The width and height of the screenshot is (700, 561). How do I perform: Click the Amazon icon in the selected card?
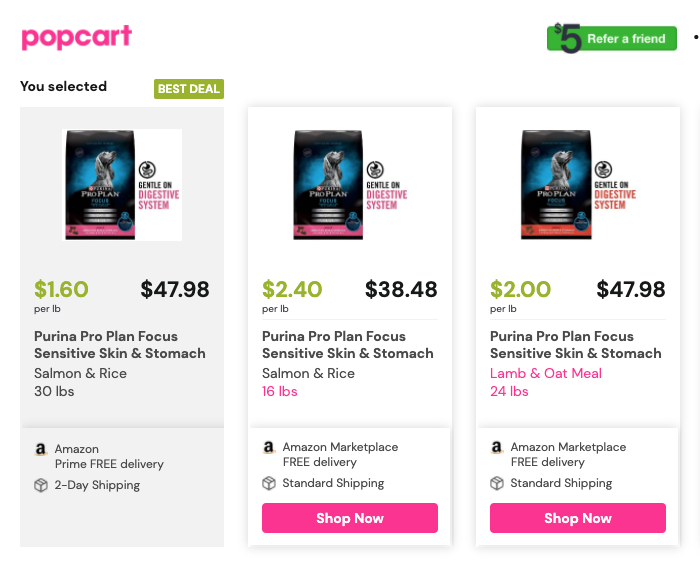41,449
